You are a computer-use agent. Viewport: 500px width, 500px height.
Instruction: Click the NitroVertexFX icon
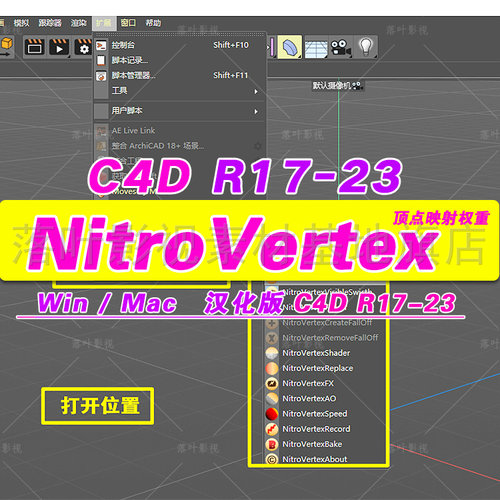click(272, 384)
